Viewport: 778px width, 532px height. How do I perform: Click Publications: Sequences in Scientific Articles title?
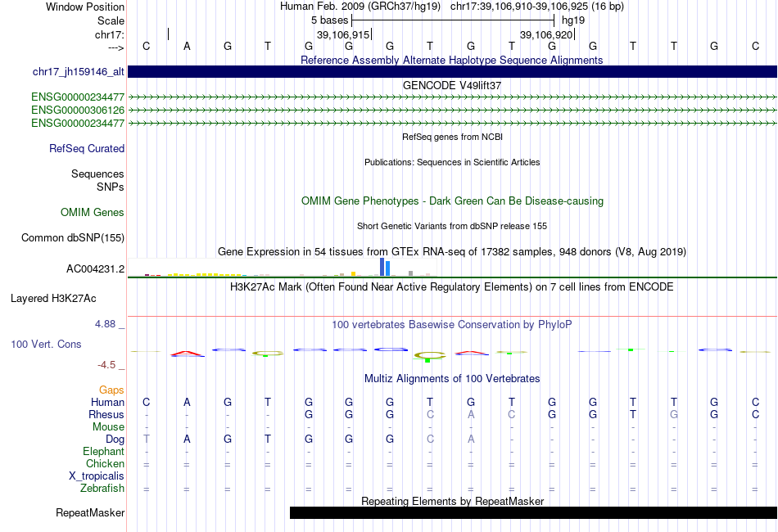[x=452, y=162]
